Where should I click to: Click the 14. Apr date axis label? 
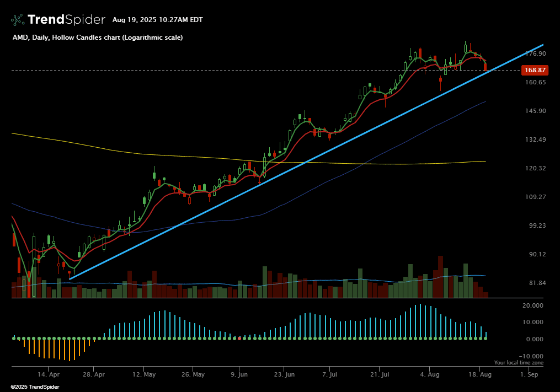[48, 374]
